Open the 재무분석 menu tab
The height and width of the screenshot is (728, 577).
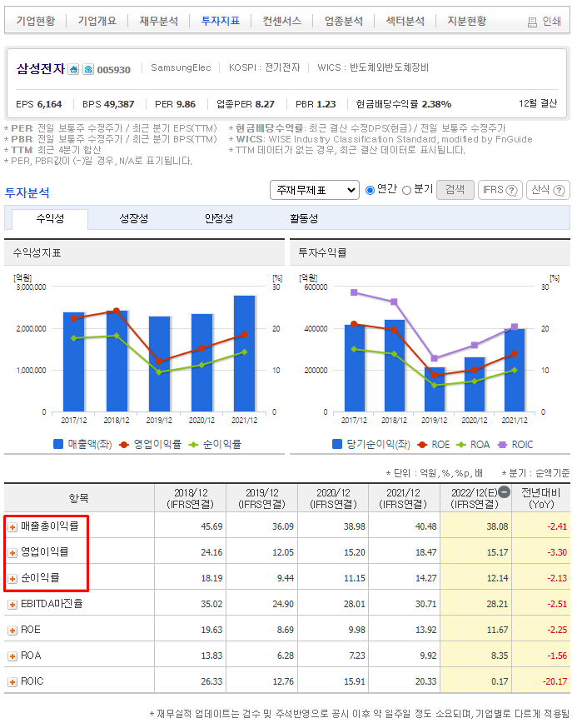(159, 21)
